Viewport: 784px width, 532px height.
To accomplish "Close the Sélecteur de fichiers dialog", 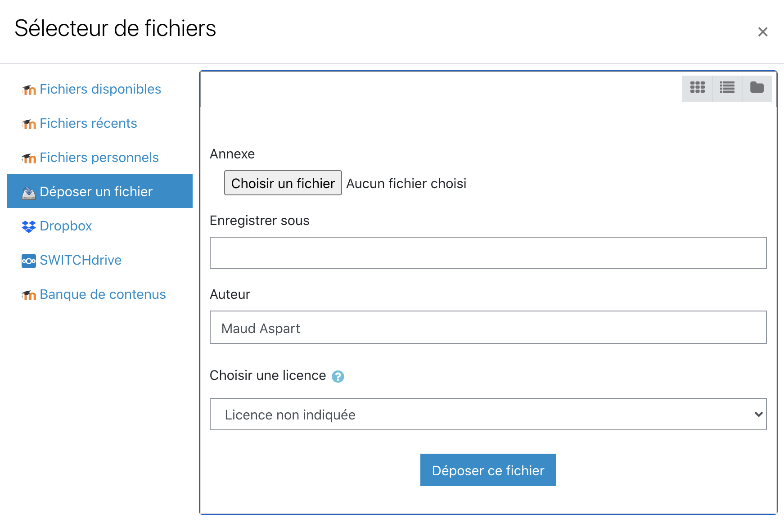I will (x=762, y=32).
